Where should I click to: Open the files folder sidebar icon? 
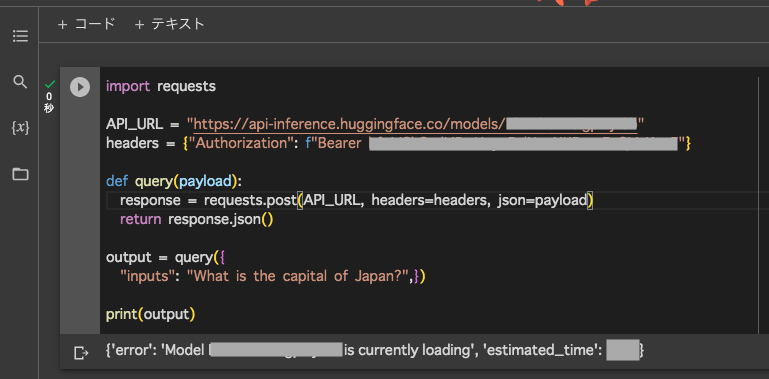point(20,174)
